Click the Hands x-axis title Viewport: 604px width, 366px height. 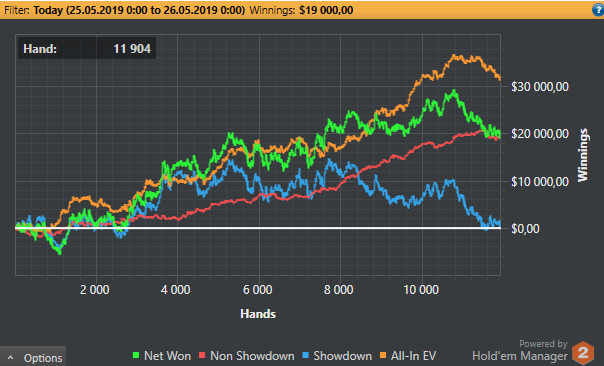click(x=258, y=314)
